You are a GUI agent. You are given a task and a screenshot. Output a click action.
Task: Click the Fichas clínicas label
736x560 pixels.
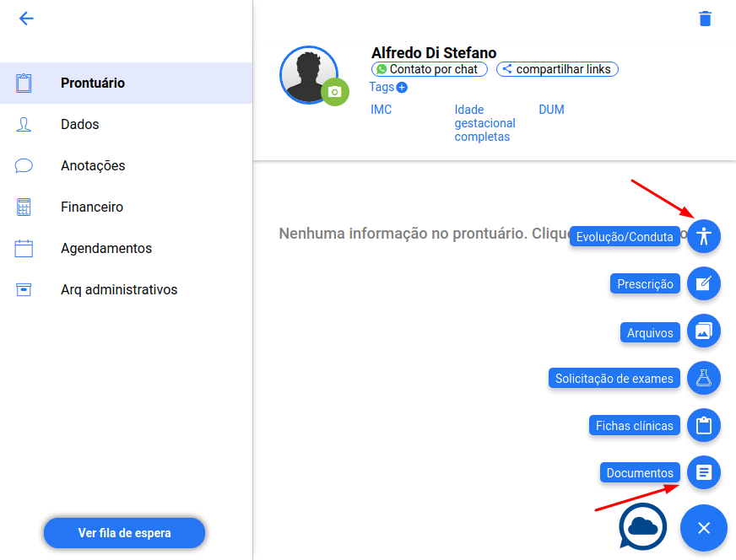(634, 425)
